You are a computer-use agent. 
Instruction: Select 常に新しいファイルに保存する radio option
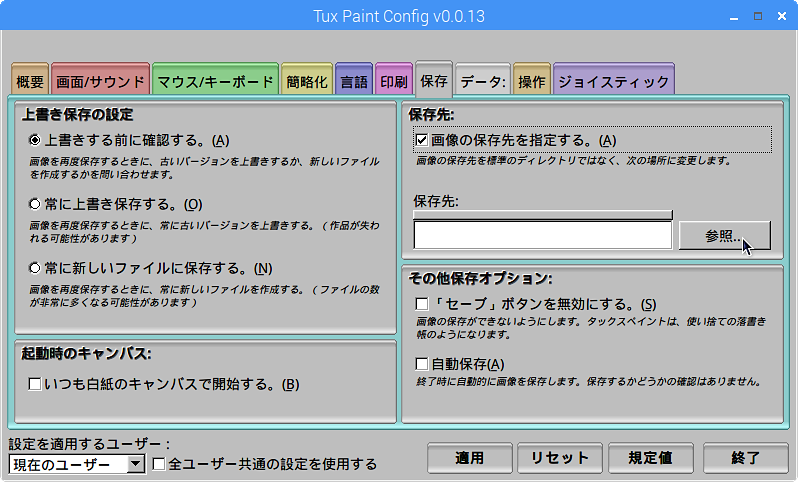[35, 268]
